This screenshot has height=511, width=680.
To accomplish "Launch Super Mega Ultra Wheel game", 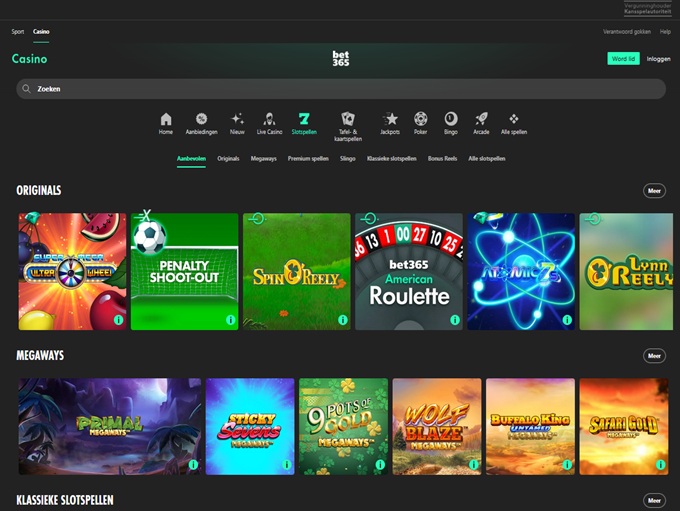I will click(x=72, y=272).
